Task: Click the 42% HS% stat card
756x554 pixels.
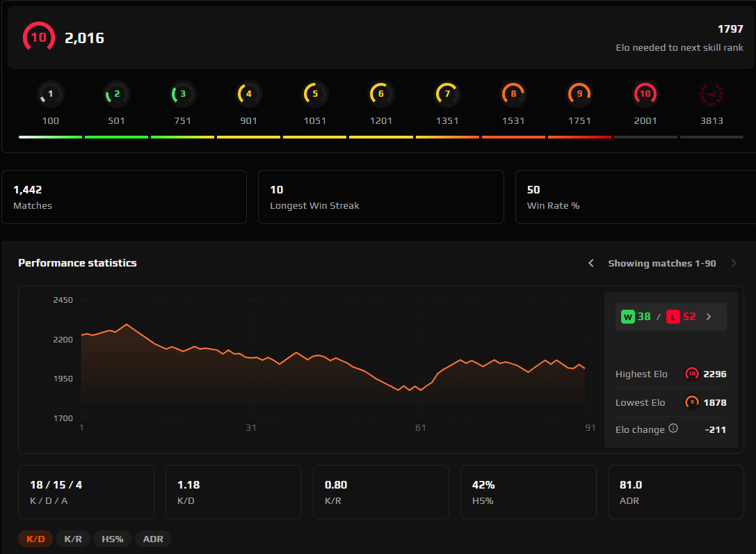Action: click(x=529, y=492)
